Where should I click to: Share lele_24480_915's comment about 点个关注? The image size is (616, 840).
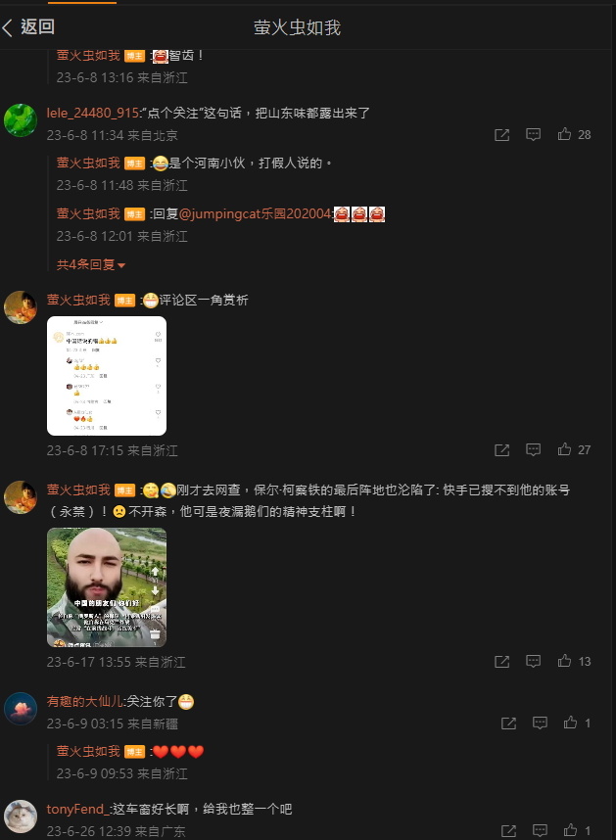[501, 134]
